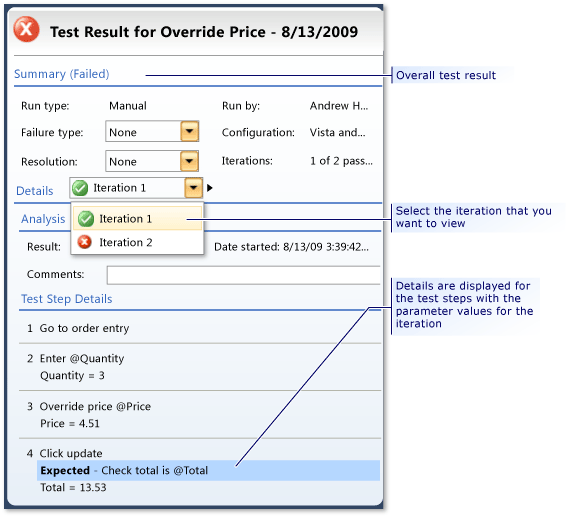Click the Analysis section header

click(43, 219)
